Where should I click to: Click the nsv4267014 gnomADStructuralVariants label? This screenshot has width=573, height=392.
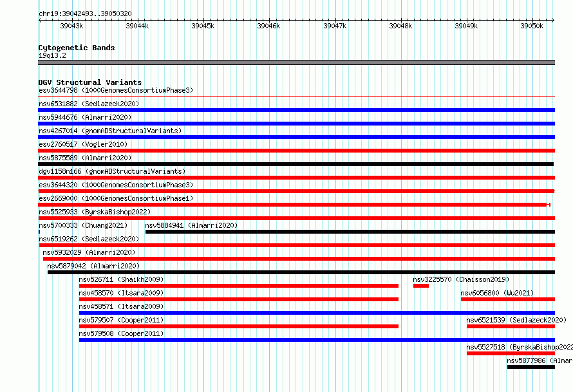[110, 131]
